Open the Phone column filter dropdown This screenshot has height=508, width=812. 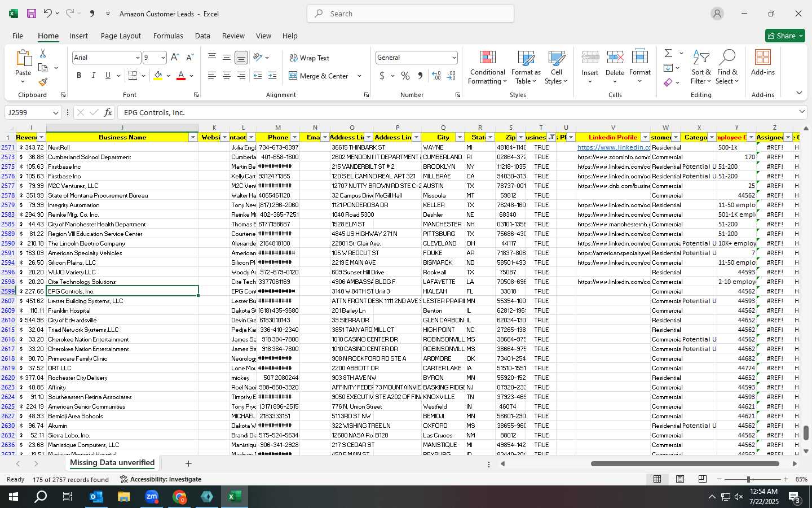[294, 137]
